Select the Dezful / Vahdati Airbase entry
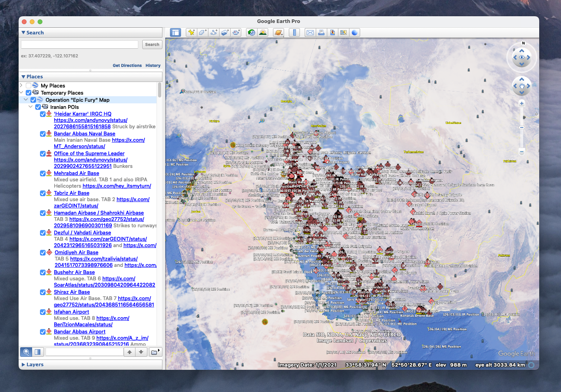 click(82, 233)
